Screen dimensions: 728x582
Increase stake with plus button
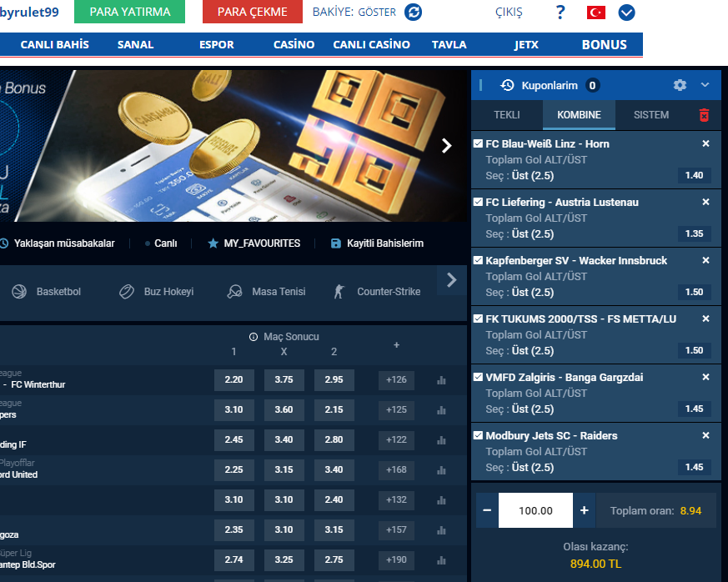coord(585,510)
